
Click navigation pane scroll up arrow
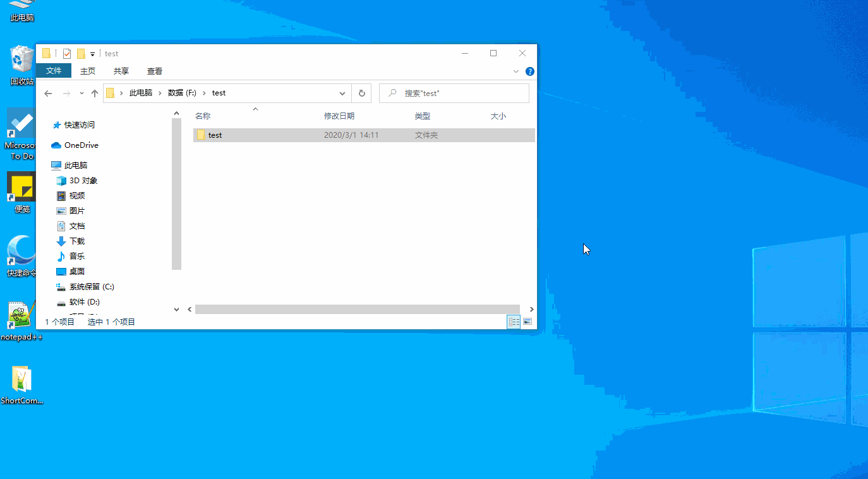(176, 114)
